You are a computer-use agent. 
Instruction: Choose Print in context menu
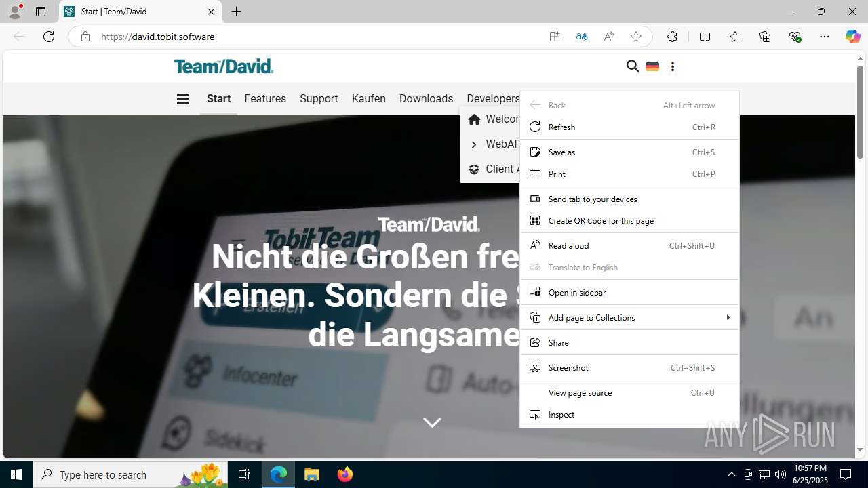tap(629, 174)
